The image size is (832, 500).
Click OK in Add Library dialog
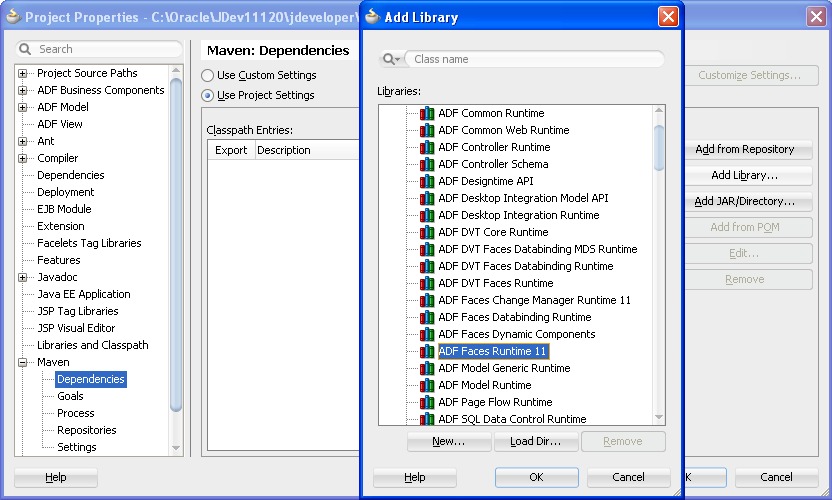(x=536, y=477)
